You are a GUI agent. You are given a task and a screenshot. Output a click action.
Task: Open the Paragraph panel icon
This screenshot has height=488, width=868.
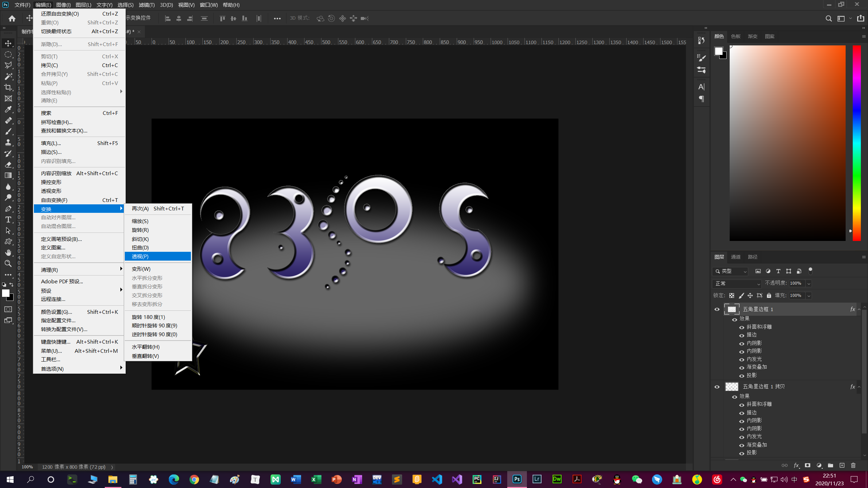[x=701, y=99]
